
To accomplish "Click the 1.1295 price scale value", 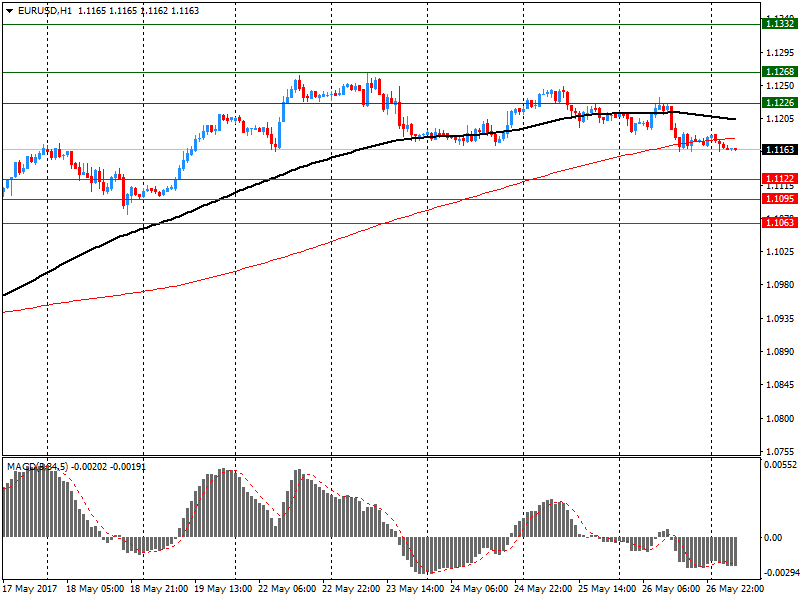I will point(781,53).
